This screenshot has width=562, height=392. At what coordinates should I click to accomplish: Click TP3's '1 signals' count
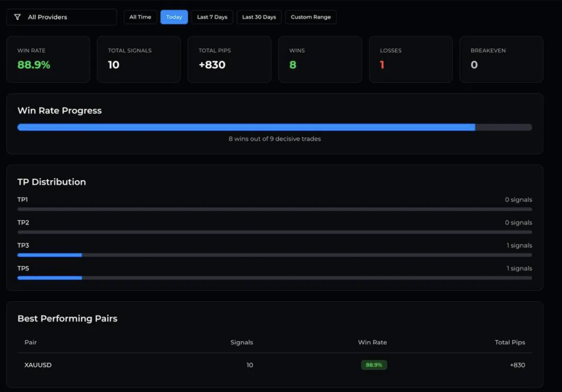[519, 245]
